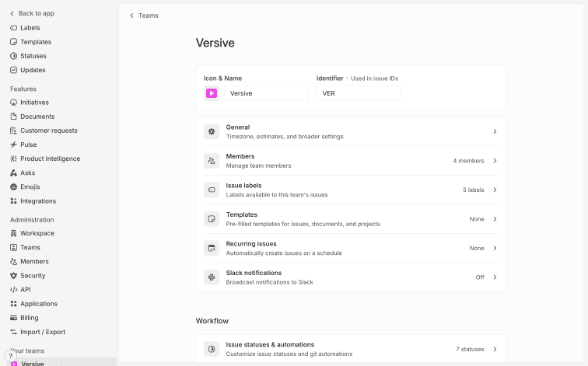Image resolution: width=588 pixels, height=366 pixels.
Task: Open Initiatives in the sidebar
Action: (34, 103)
